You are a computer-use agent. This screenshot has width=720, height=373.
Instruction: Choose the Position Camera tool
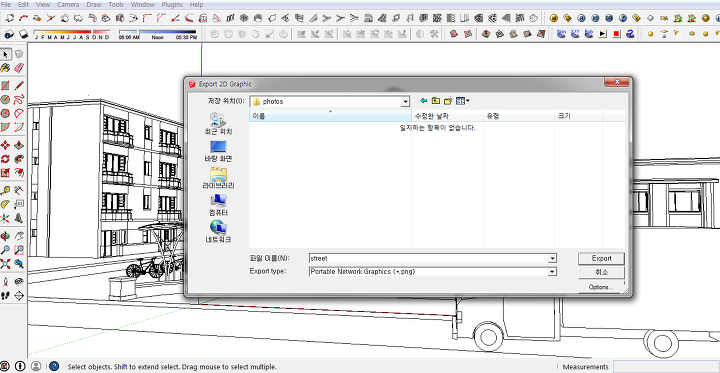click(6, 281)
